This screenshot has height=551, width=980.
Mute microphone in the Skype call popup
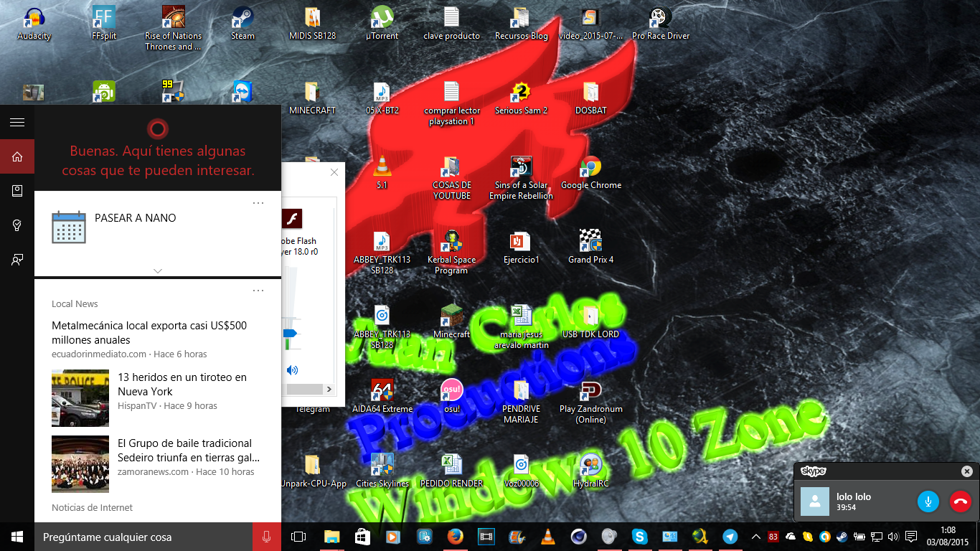click(x=928, y=501)
